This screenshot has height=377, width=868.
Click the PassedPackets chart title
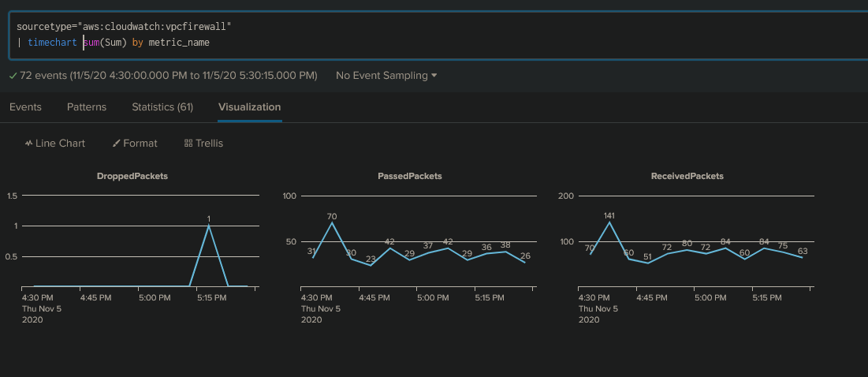[410, 176]
